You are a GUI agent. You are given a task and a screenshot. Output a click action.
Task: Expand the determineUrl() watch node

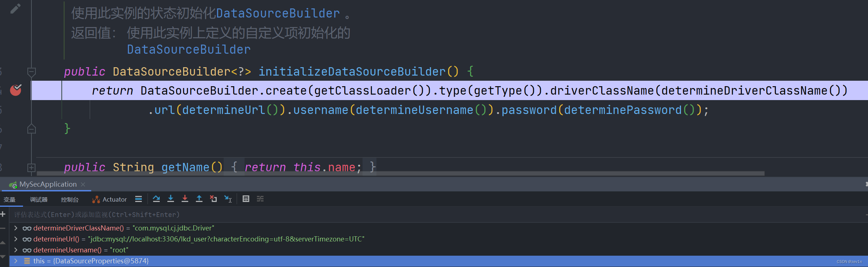tap(16, 239)
